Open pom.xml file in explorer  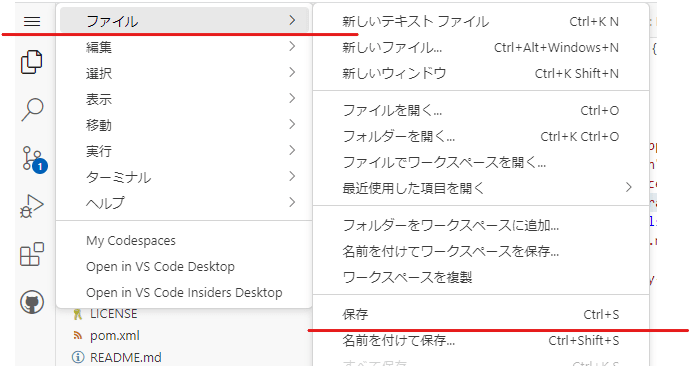tap(115, 336)
